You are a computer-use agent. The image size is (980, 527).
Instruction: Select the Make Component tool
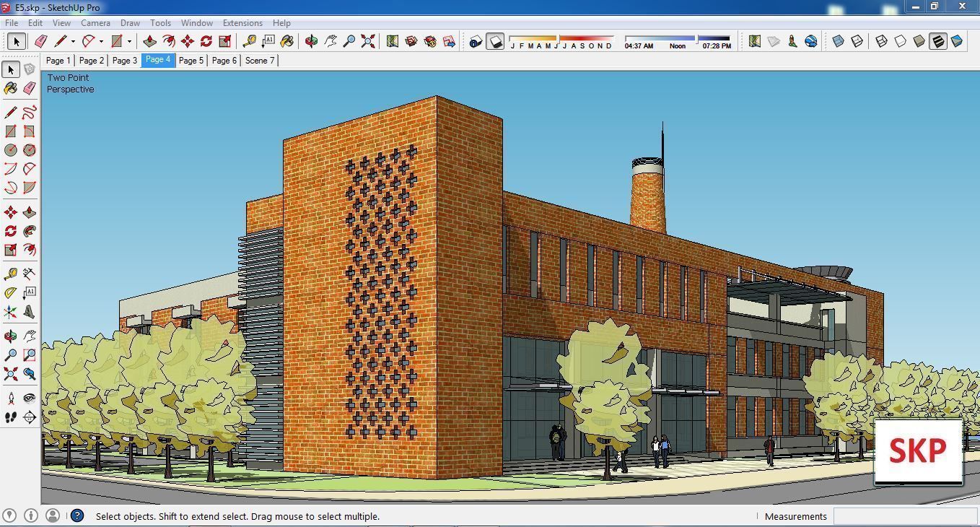click(x=30, y=69)
